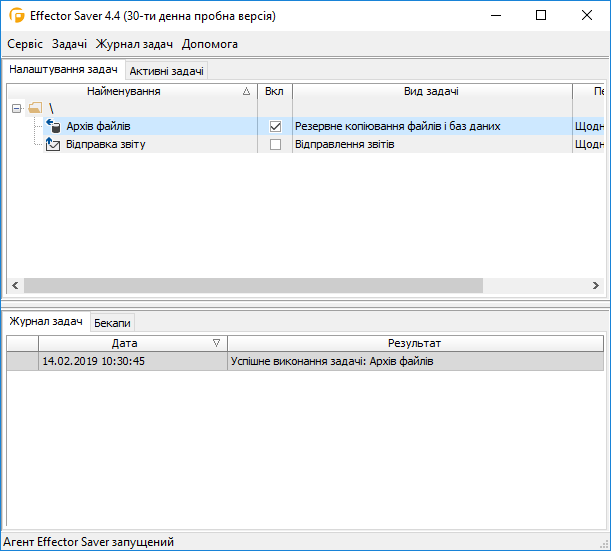Click the horizontal scrollbar left arrow

tap(15, 285)
